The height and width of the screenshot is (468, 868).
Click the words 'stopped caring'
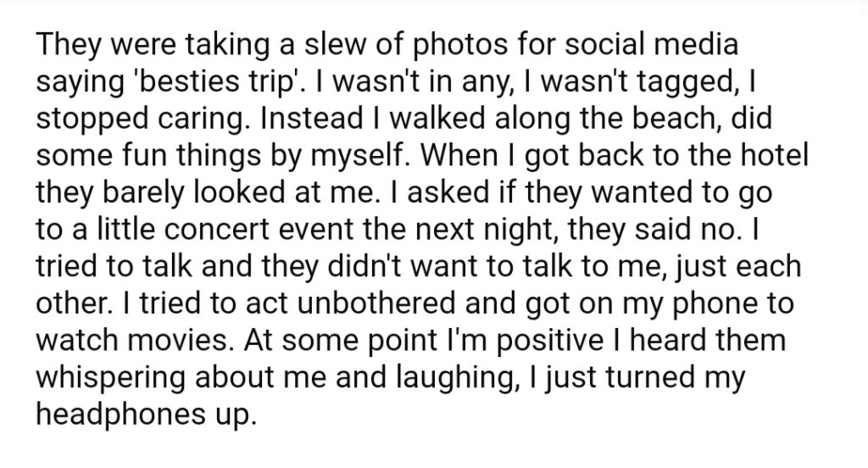140,120
